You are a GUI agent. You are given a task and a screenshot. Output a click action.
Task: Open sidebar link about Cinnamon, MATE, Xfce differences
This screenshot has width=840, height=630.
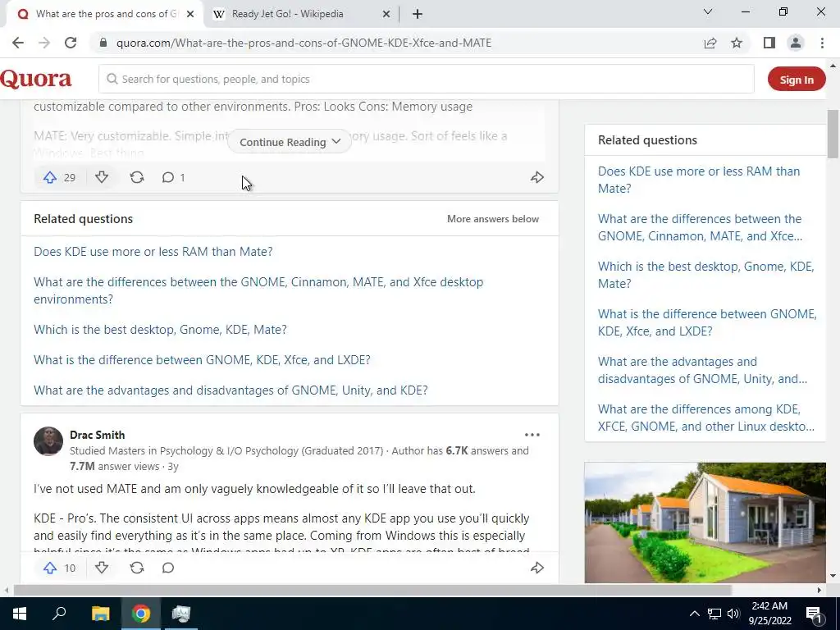click(701, 228)
